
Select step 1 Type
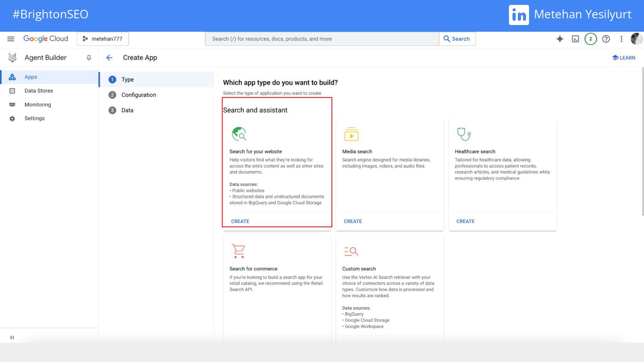pos(156,80)
